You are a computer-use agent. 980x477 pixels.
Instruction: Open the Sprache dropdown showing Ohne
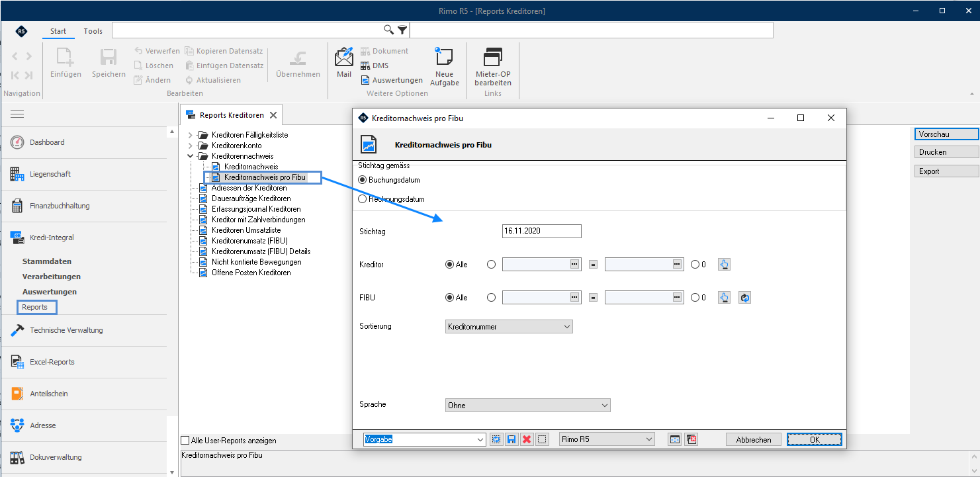point(528,406)
